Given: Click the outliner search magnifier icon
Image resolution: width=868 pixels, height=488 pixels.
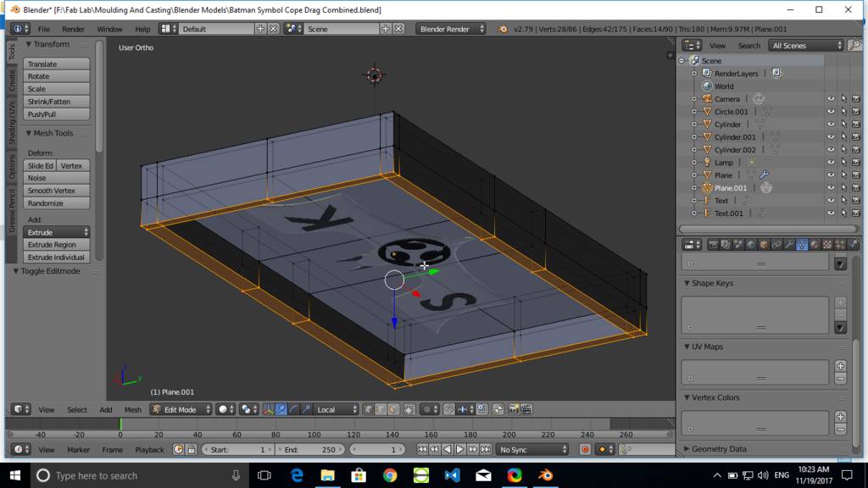Looking at the screenshot, I should (x=854, y=46).
